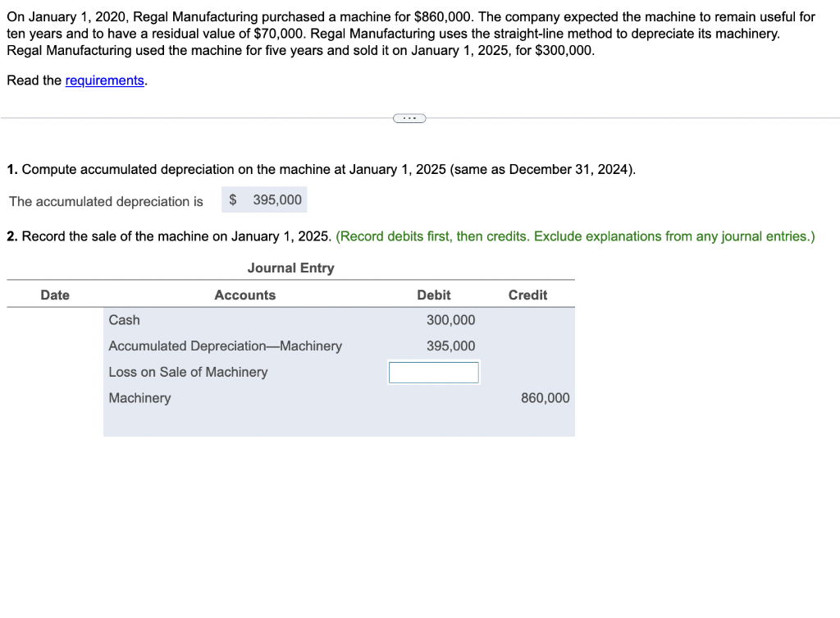Click the empty Loss on Sale debit field
This screenshot has height=618, width=840.
click(433, 372)
